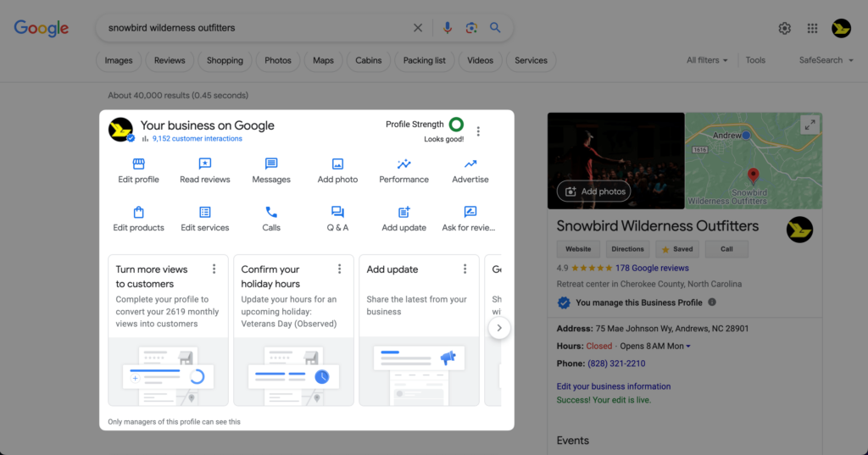Open Read reviews
Viewport: 868px width, 455px height.
click(x=205, y=170)
